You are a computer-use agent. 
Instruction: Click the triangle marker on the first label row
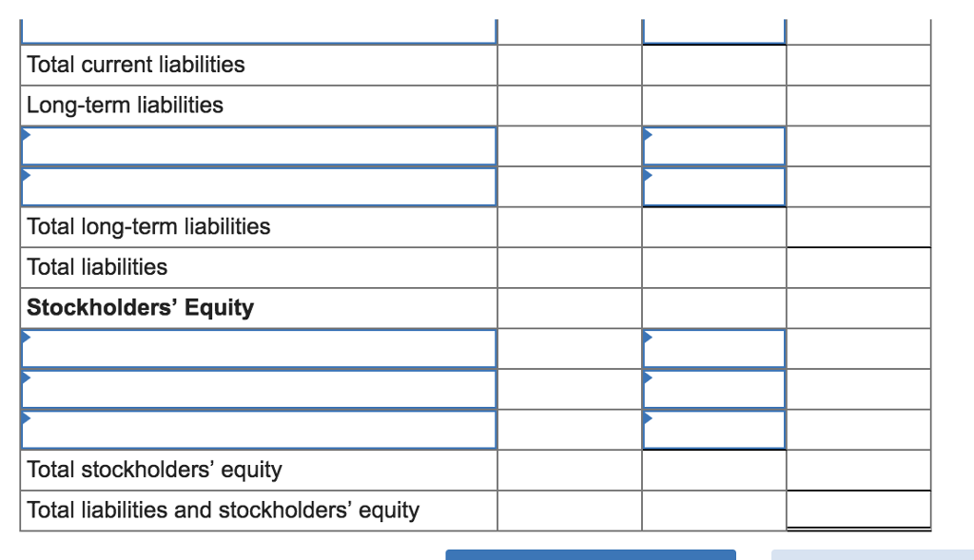point(25,133)
